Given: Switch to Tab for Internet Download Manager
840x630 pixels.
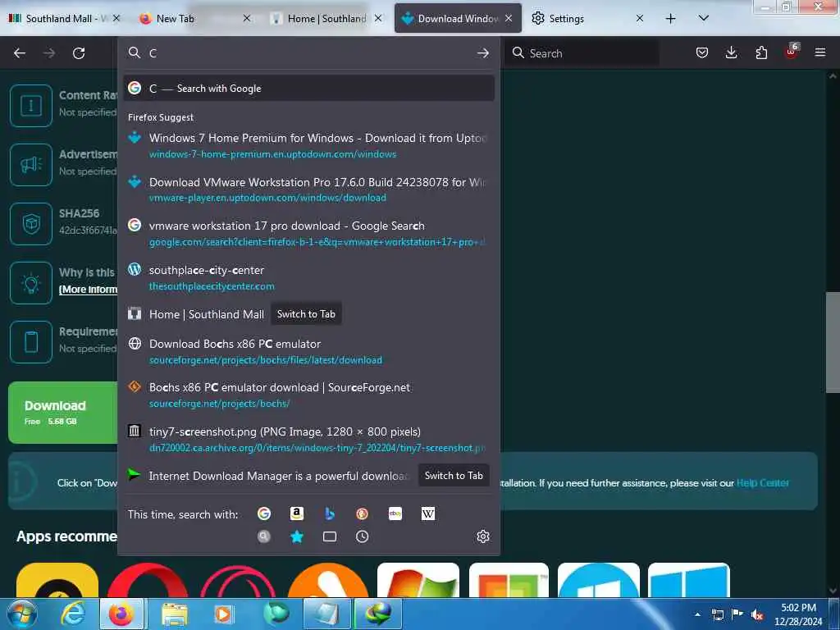Looking at the screenshot, I should click(454, 476).
